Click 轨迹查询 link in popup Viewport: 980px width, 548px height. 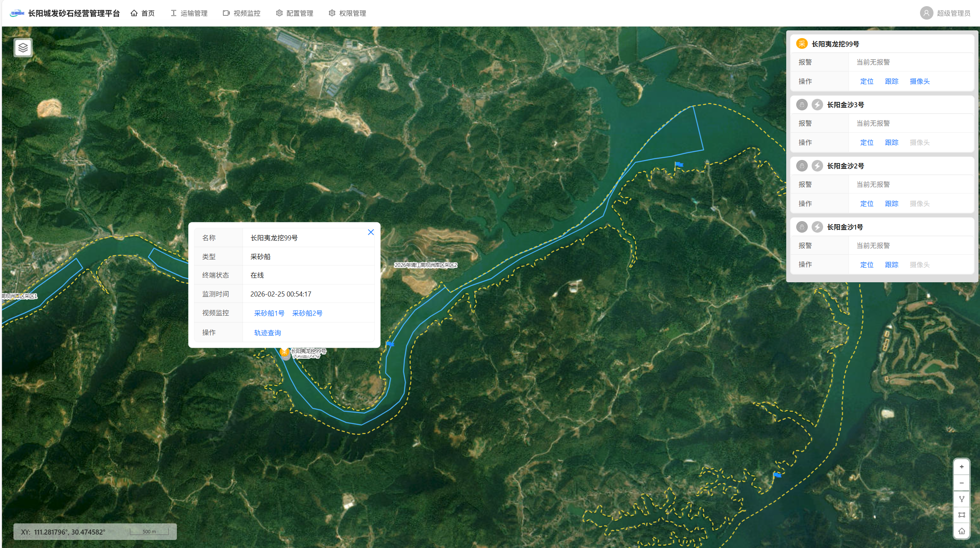(x=267, y=333)
